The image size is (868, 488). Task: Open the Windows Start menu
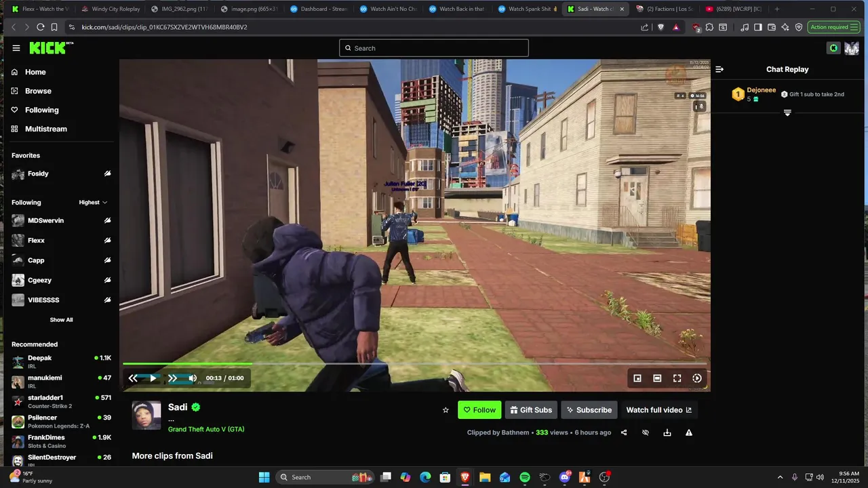click(264, 477)
